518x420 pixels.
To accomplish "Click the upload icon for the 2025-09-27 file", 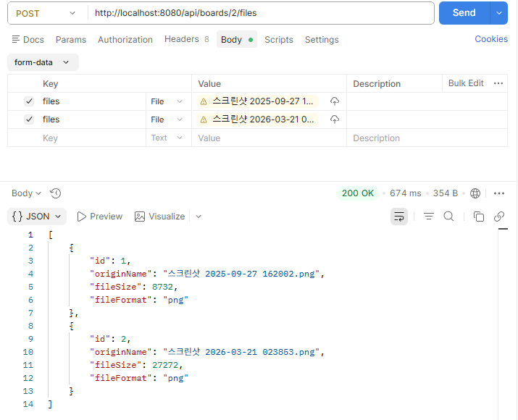I will (x=334, y=101).
